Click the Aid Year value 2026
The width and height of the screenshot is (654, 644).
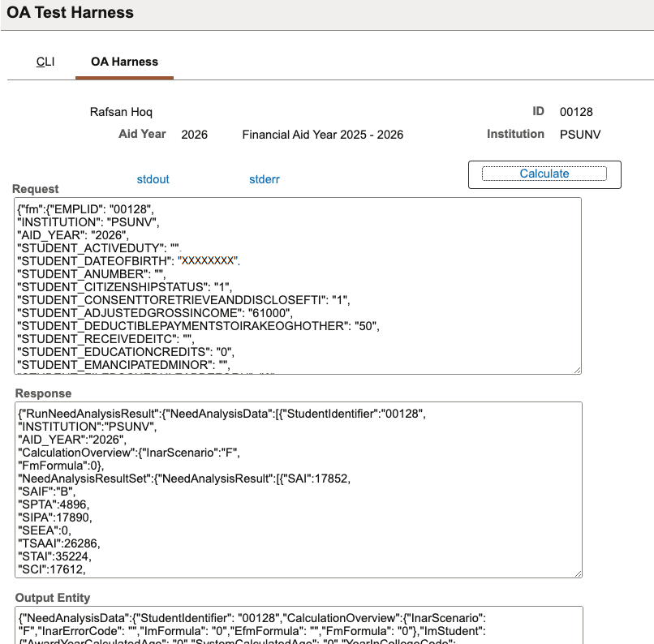point(195,135)
